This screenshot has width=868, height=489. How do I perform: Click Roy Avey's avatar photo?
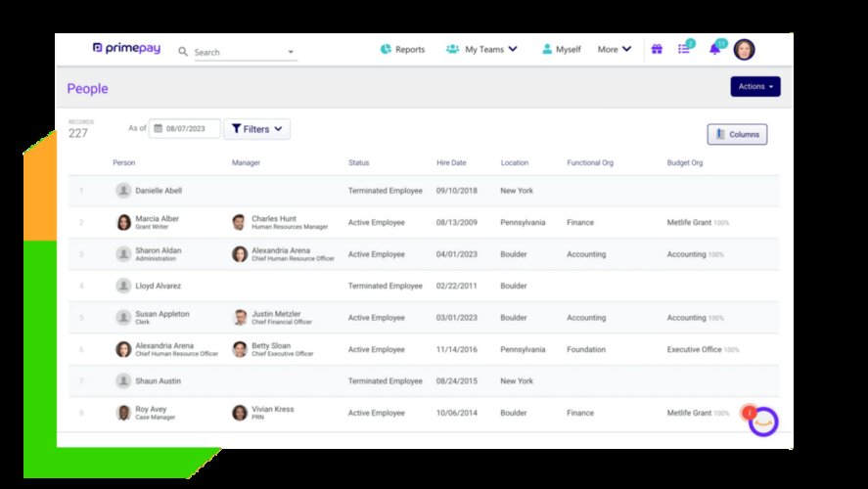(x=123, y=413)
